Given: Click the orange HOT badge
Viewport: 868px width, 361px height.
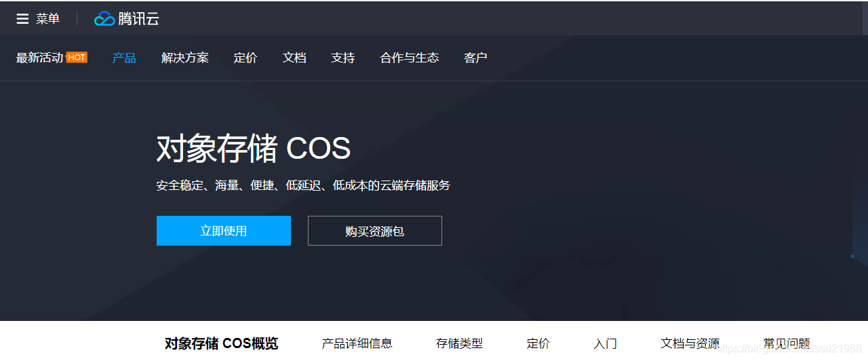Looking at the screenshot, I should point(77,58).
